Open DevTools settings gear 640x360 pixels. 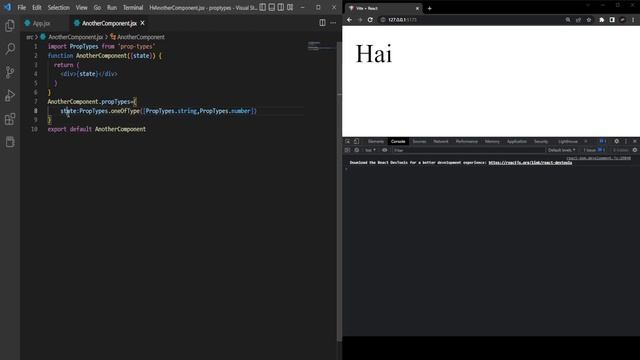tap(616, 141)
